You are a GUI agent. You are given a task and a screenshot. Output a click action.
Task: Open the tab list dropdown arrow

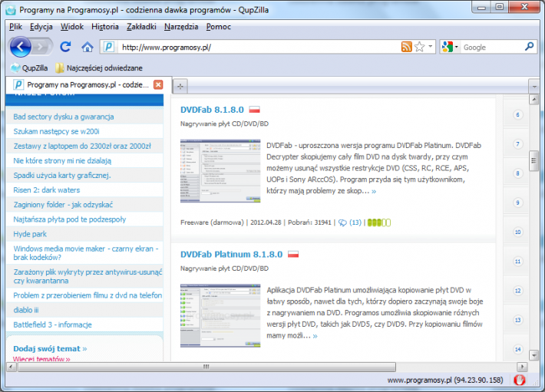tap(534, 86)
